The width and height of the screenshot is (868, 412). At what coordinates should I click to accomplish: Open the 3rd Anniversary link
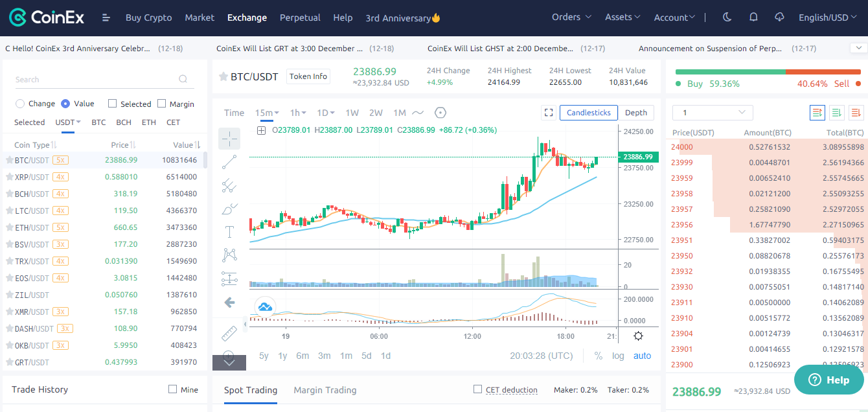(403, 18)
